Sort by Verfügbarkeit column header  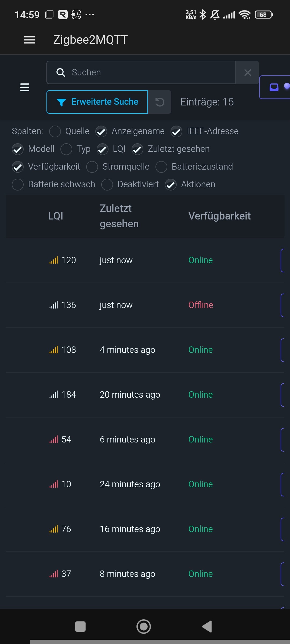pos(219,216)
